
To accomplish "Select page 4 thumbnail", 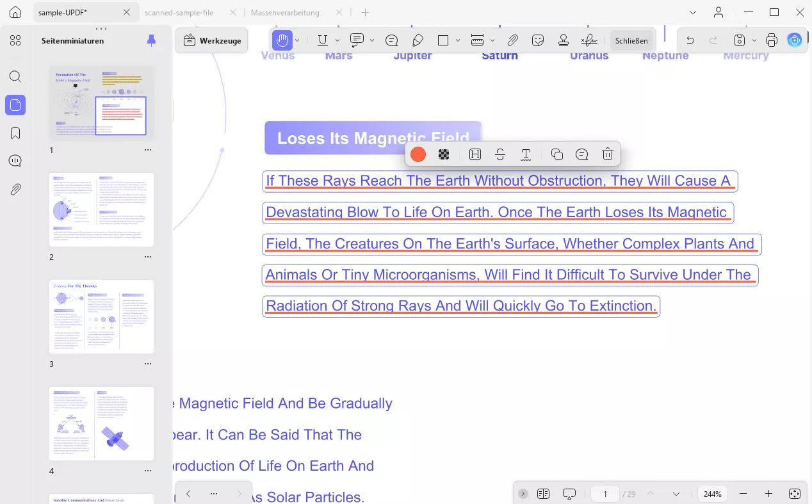I will [102, 423].
